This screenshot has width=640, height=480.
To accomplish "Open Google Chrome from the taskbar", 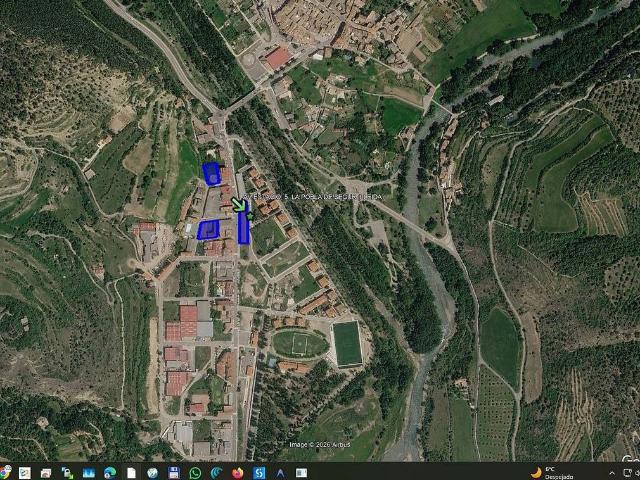I will point(5,472).
